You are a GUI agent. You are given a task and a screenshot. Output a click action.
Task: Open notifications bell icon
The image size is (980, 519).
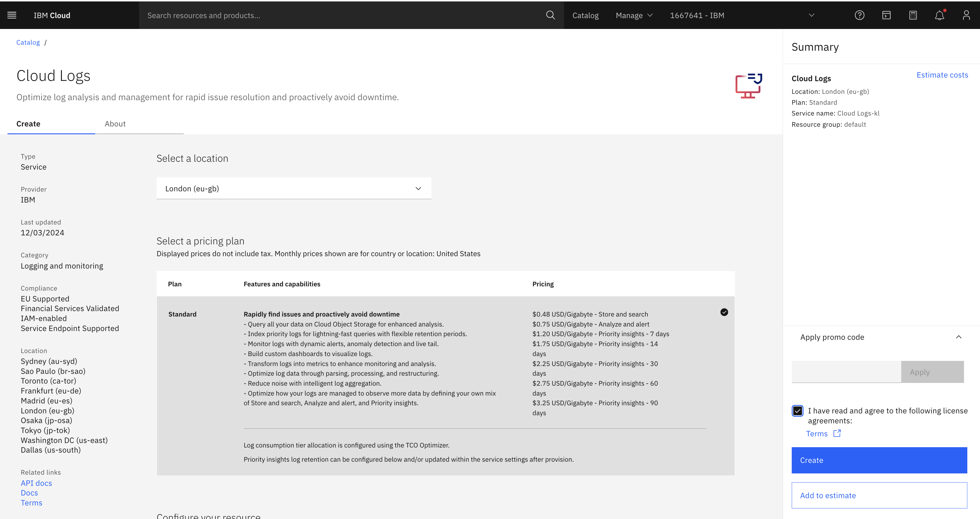click(940, 15)
